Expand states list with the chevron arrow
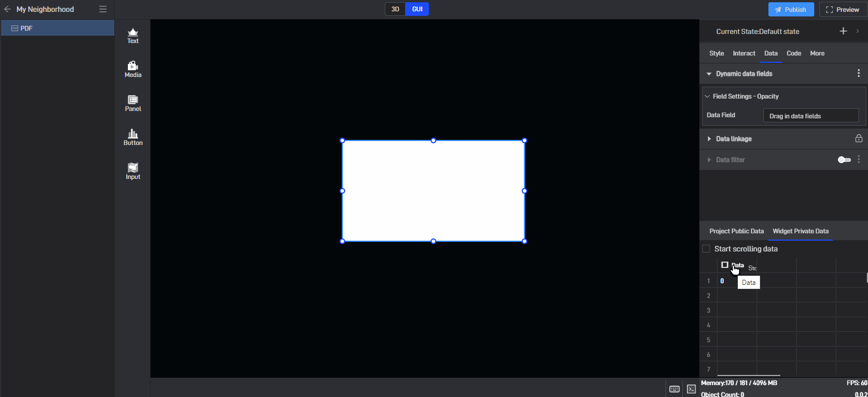Viewport: 868px width, 397px height. [858, 31]
